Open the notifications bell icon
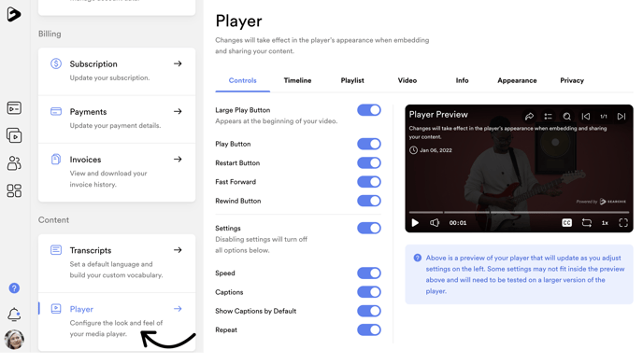This screenshot has height=364, width=643. click(14, 314)
